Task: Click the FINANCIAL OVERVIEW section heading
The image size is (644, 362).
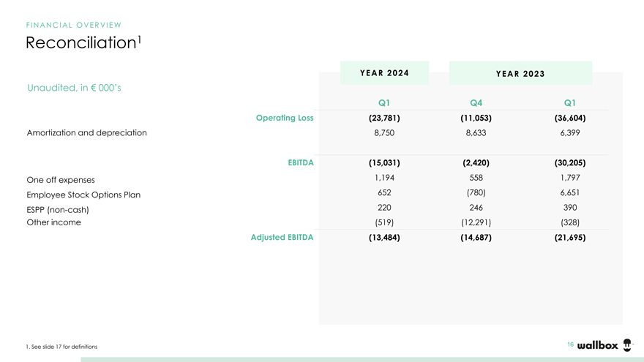Action: coord(74,25)
